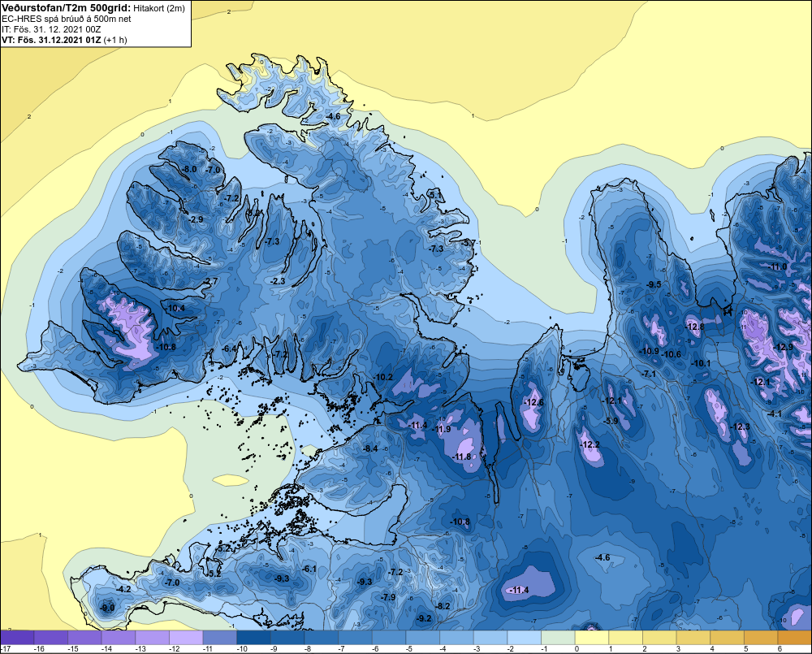Screen dimensions: 812x654
Task: Click the -12.8 temperature label
Action: click(x=696, y=327)
